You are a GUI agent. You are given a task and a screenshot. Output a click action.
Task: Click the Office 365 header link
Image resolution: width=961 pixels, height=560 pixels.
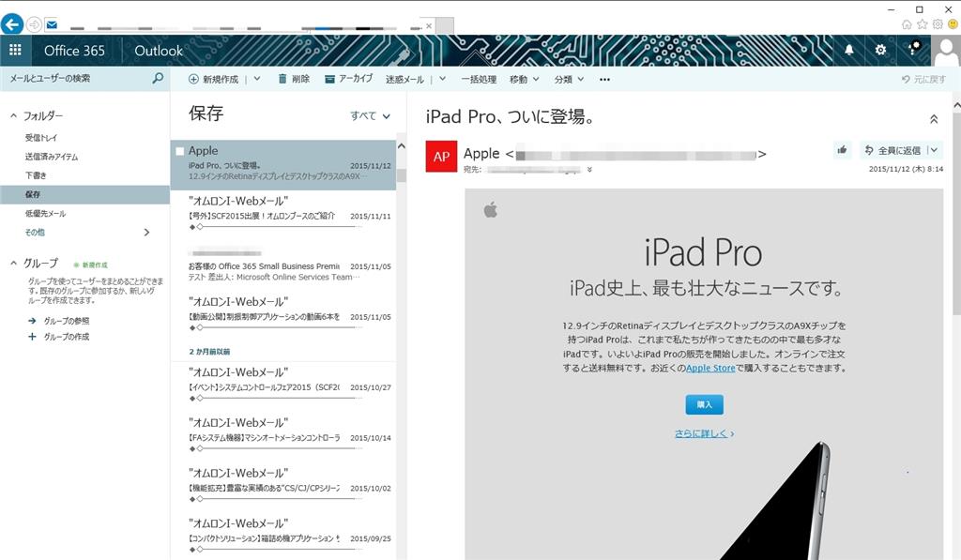pyautogui.click(x=74, y=51)
